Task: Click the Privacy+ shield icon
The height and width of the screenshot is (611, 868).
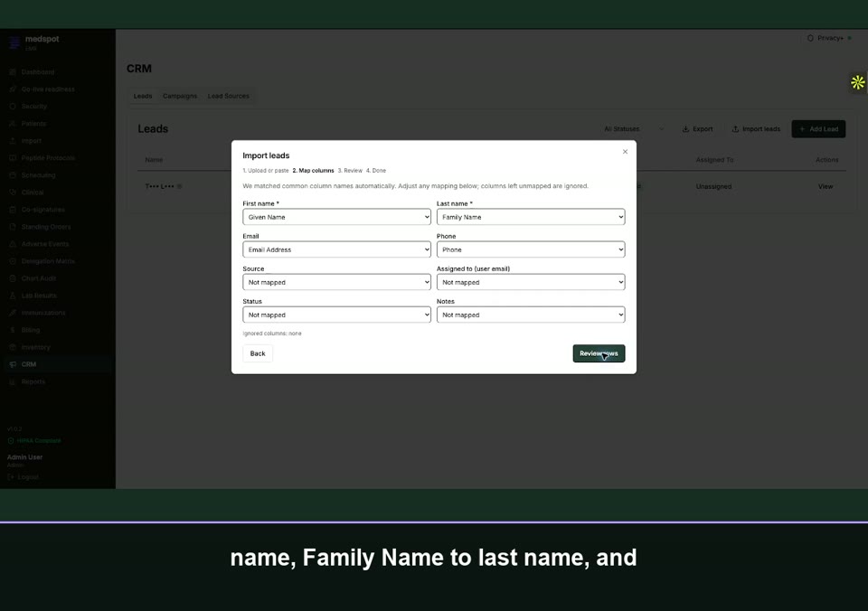Action: pos(810,38)
